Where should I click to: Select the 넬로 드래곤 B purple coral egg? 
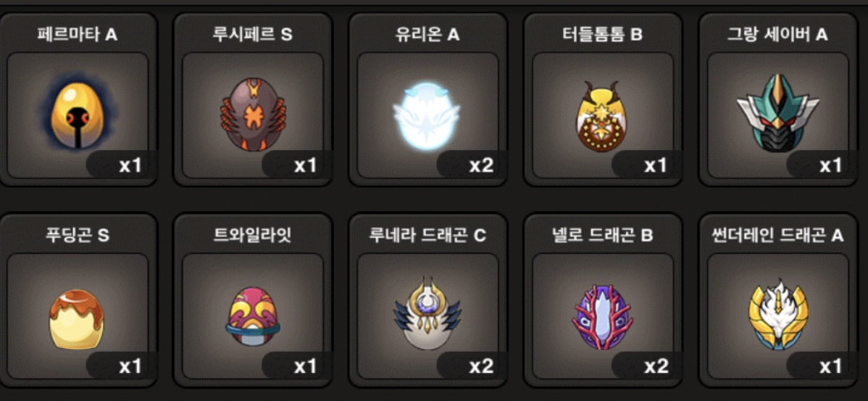pyautogui.click(x=602, y=317)
